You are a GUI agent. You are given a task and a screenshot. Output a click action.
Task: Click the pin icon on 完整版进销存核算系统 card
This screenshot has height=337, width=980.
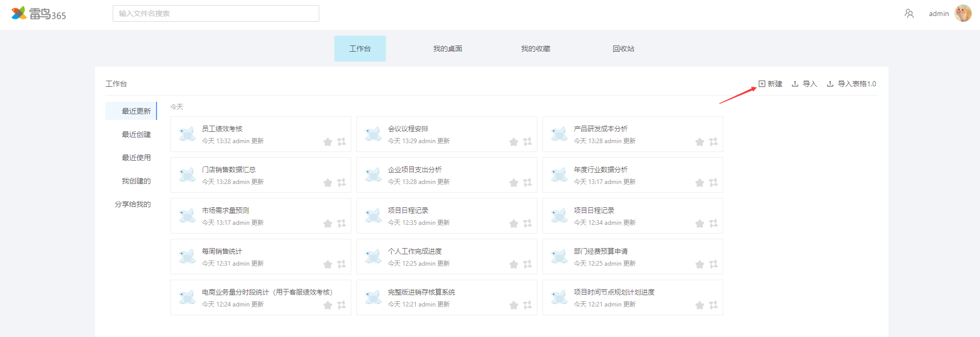[527, 305]
